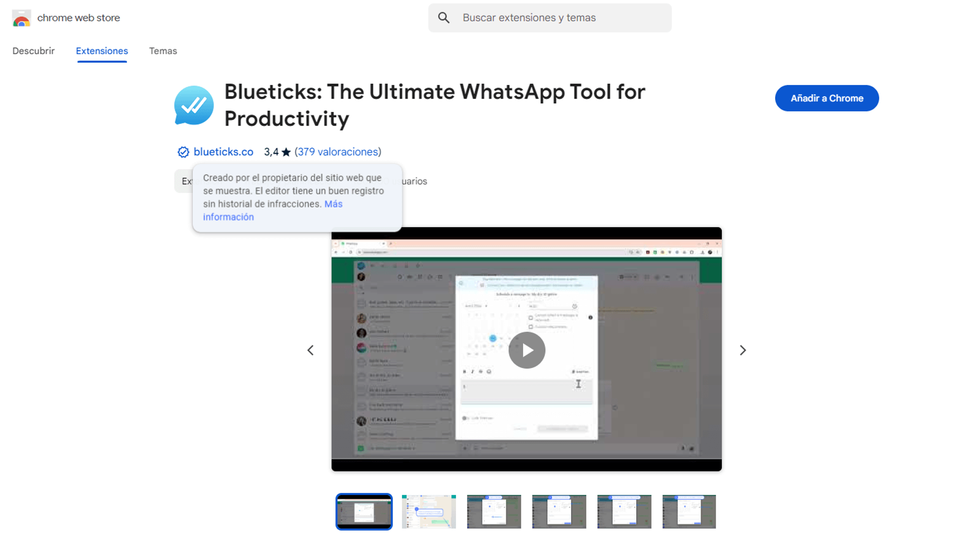The image size is (964, 560).
Task: Click the 'Más información' tooltip link
Action: [x=273, y=210]
